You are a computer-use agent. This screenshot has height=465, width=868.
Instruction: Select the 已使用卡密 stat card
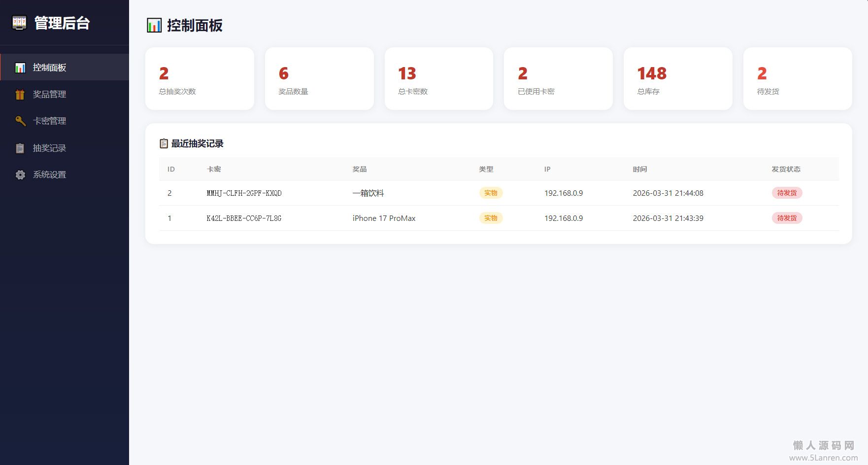558,79
